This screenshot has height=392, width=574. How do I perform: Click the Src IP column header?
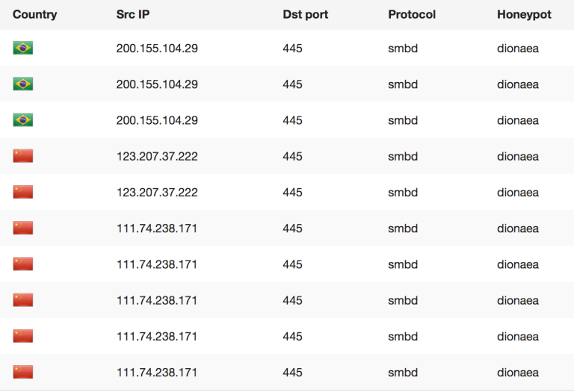tap(135, 14)
